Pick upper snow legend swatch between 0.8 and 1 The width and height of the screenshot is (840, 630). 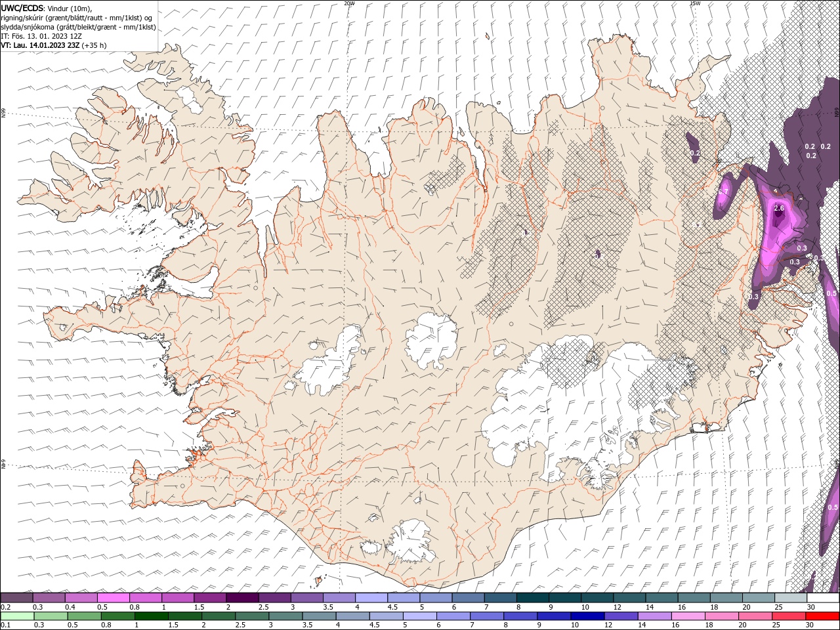click(x=146, y=597)
